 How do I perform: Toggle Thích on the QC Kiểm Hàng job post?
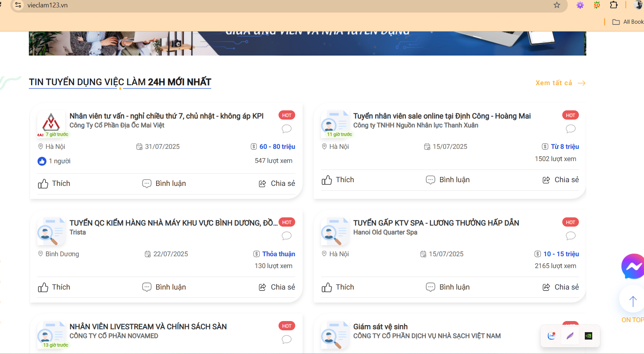54,287
